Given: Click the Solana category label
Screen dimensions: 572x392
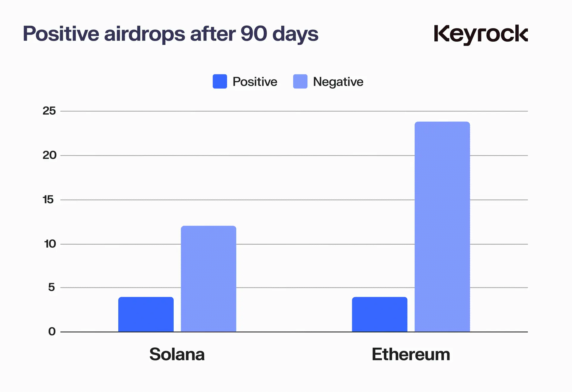Looking at the screenshot, I should click(x=177, y=354).
